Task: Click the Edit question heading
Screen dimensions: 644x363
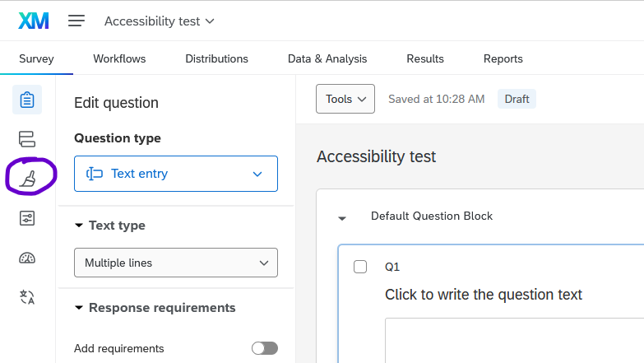Action: 116,102
